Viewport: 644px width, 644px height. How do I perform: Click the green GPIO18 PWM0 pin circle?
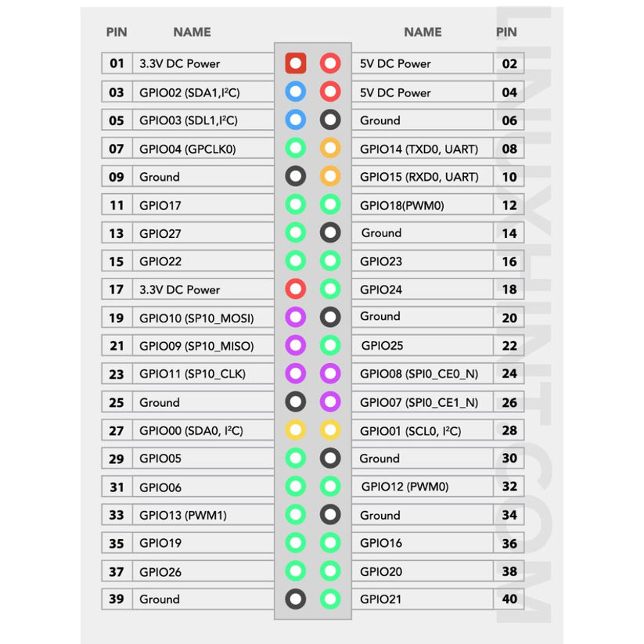(330, 204)
